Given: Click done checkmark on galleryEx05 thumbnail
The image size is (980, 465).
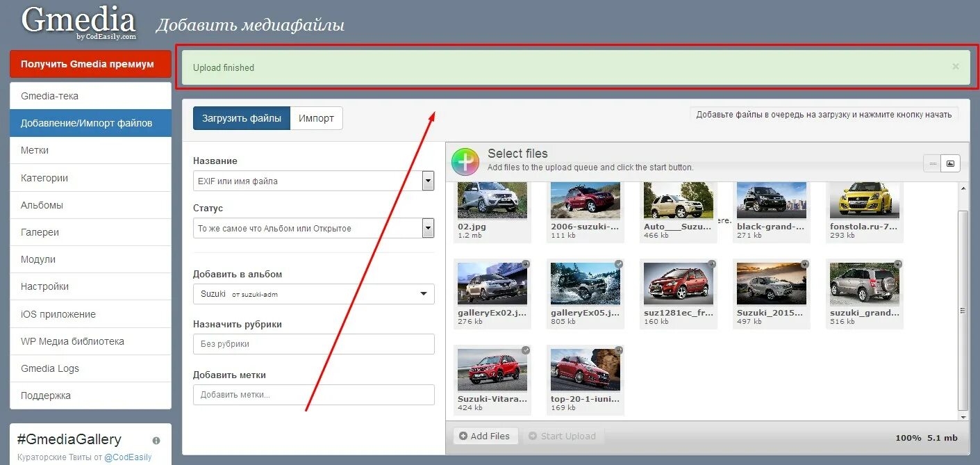Looking at the screenshot, I should (x=619, y=263).
